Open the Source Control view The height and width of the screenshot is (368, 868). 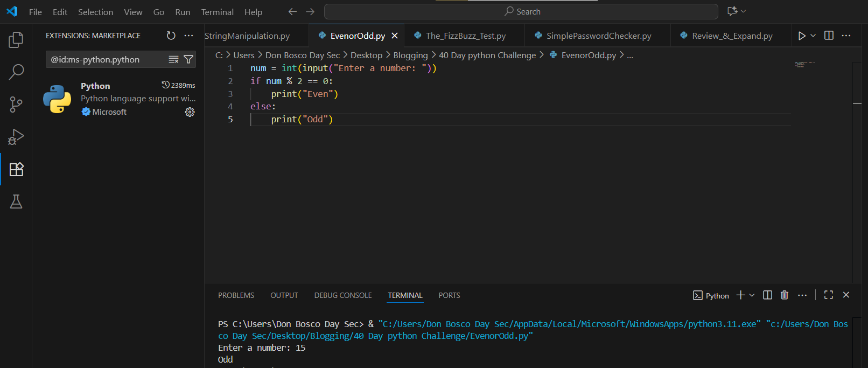coord(16,105)
